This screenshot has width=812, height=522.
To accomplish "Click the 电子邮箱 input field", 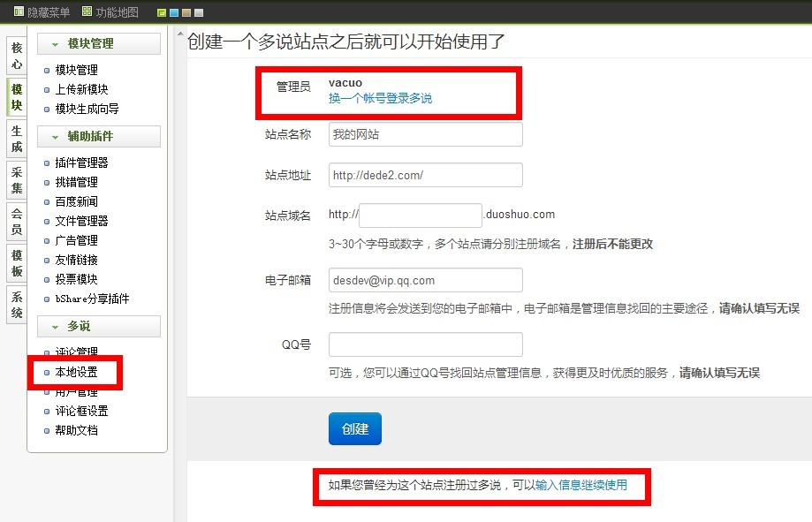I will pos(426,280).
